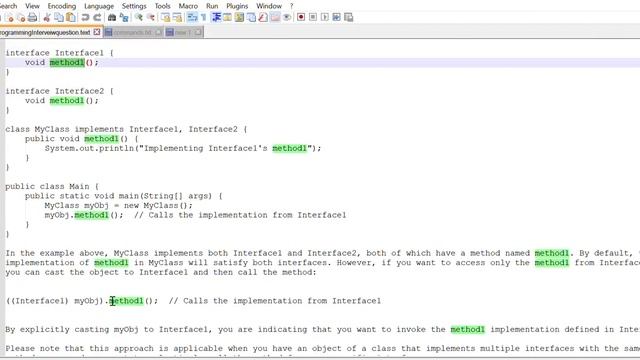The width and height of the screenshot is (640, 360).
Task: Open the User Defined Language icon
Action: pyautogui.click(x=227, y=17)
